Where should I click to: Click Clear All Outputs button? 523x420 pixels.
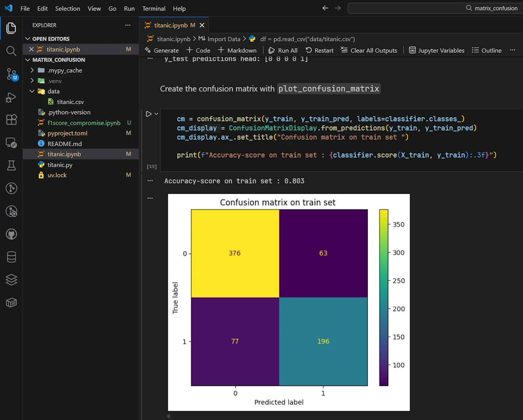point(369,50)
